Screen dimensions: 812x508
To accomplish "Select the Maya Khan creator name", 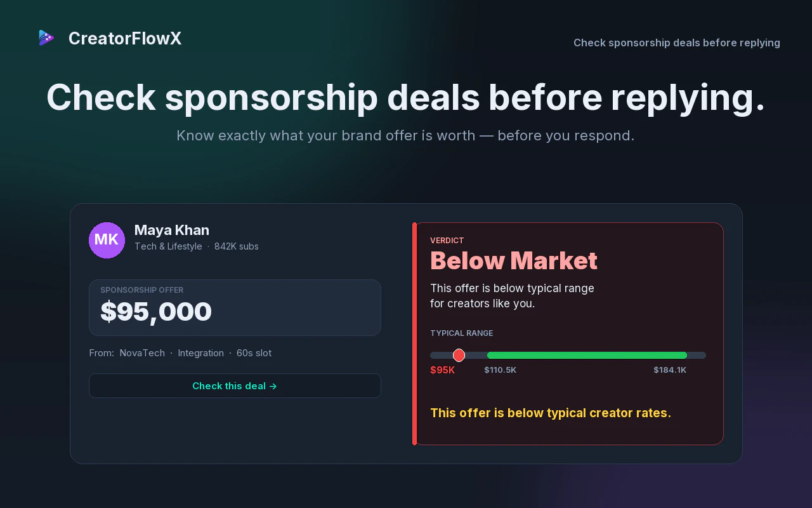I will click(172, 230).
